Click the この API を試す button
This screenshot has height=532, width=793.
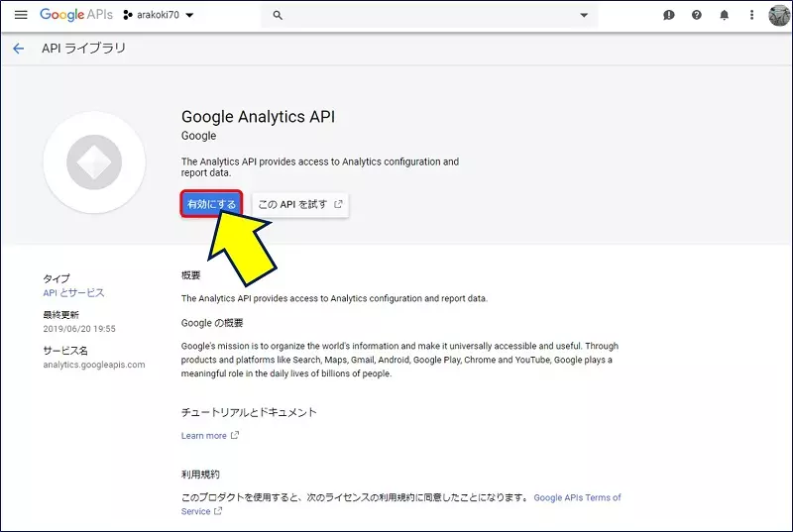pyautogui.click(x=300, y=205)
